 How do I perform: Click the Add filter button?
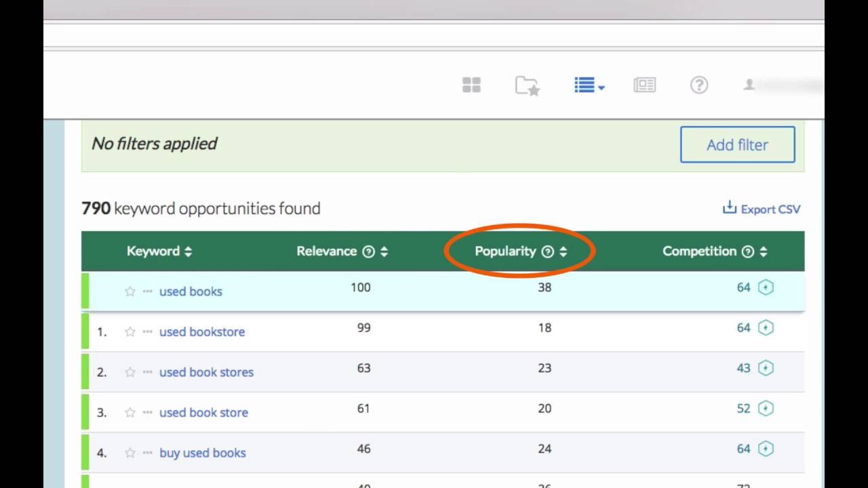737,144
